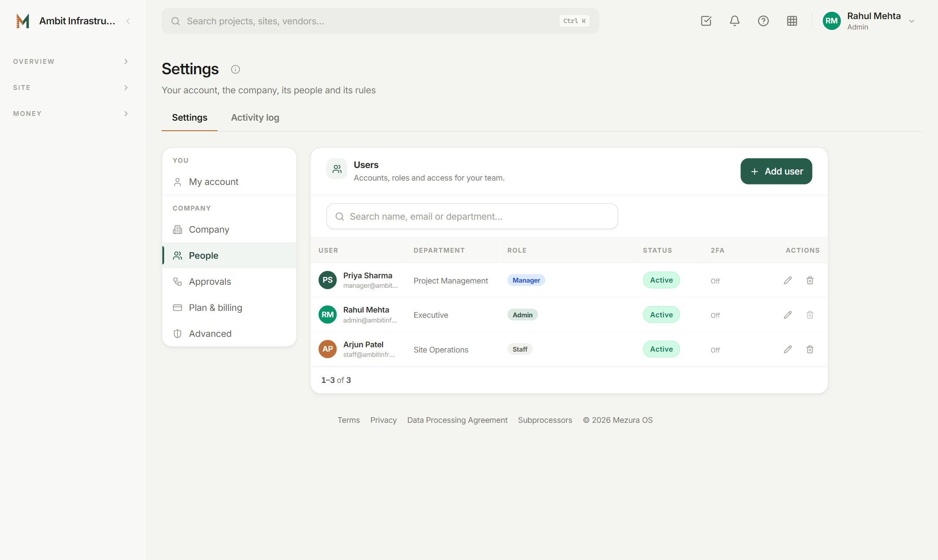The width and height of the screenshot is (938, 560).
Task: Click the Mezura M logo
Action: coord(23,21)
